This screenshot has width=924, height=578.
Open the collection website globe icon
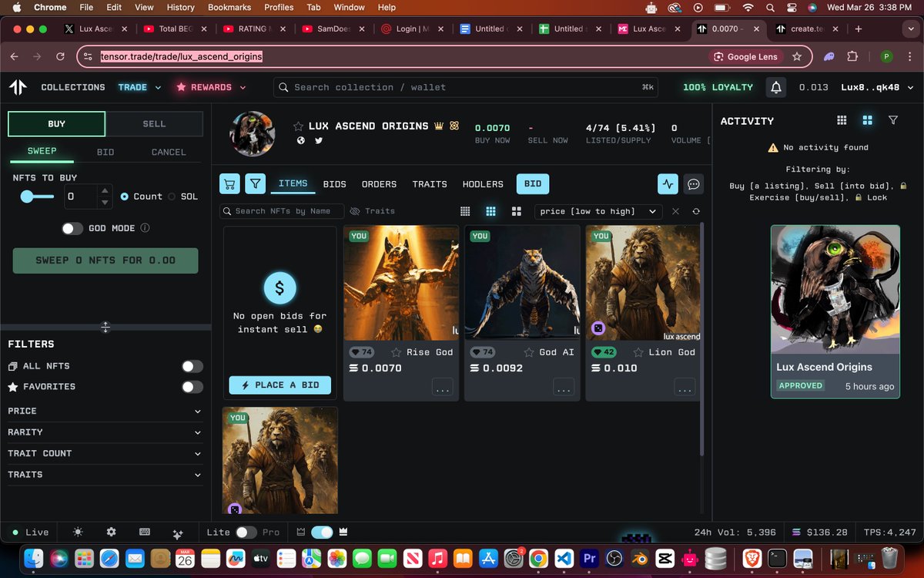pos(302,140)
